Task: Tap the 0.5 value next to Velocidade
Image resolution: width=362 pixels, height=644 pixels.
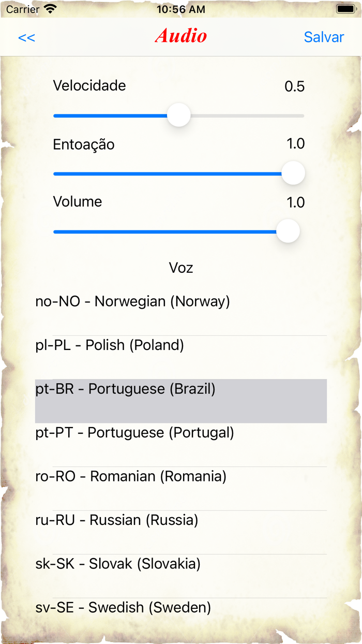Action: pyautogui.click(x=295, y=86)
